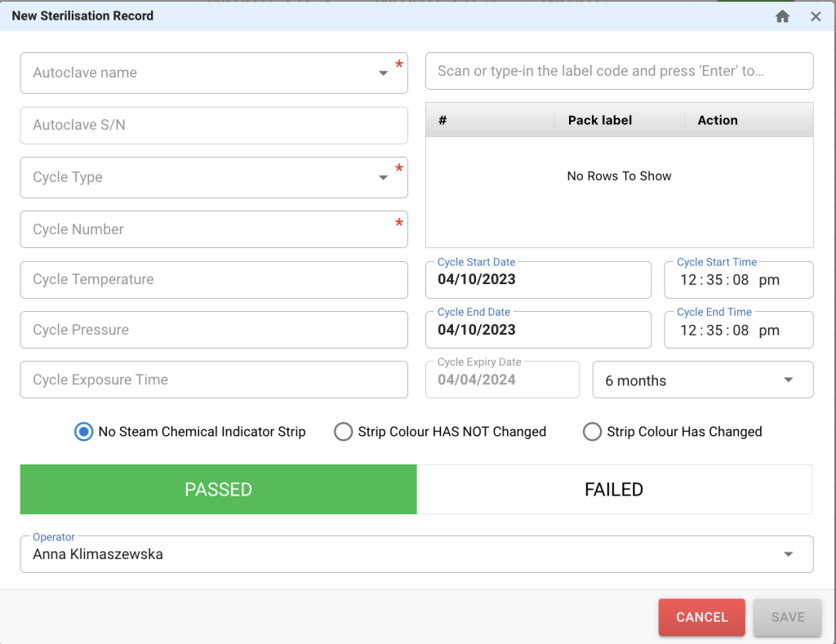Click the Action column header
Image resolution: width=836 pixels, height=644 pixels.
[718, 120]
